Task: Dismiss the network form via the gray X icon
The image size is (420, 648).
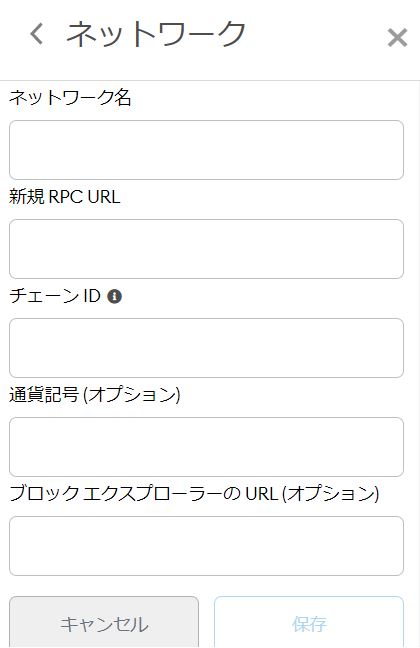Action: (x=397, y=38)
